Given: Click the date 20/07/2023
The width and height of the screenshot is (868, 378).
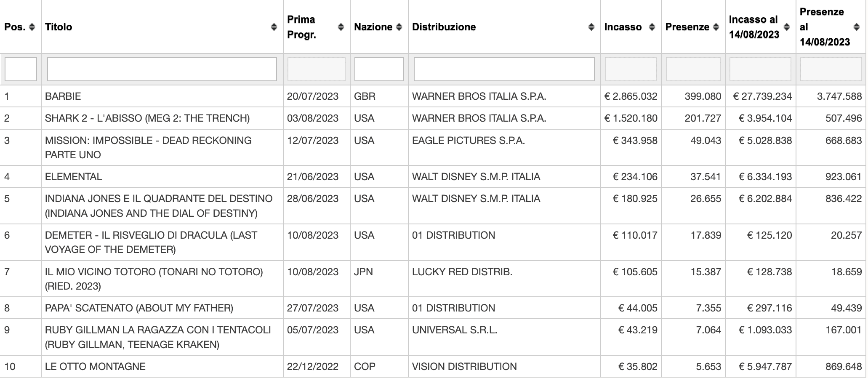Looking at the screenshot, I should tap(313, 96).
